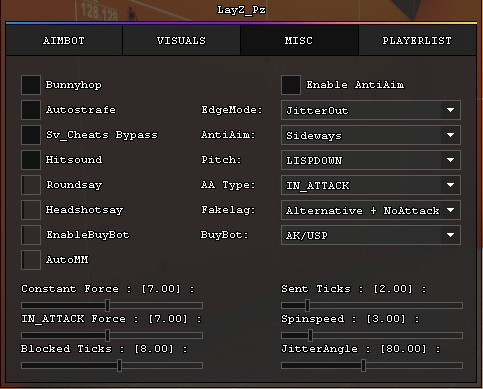
Task: Open the BuyBot AK/USP dropdown
Action: [x=371, y=235]
